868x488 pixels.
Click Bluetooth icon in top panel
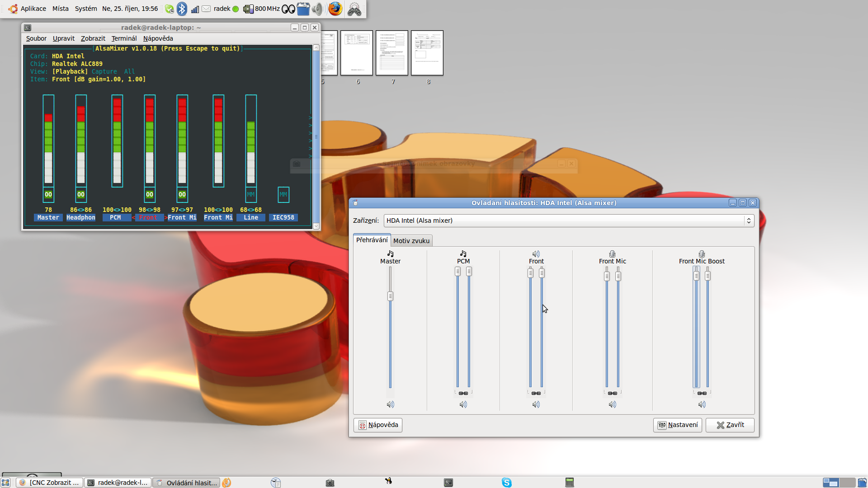[182, 9]
